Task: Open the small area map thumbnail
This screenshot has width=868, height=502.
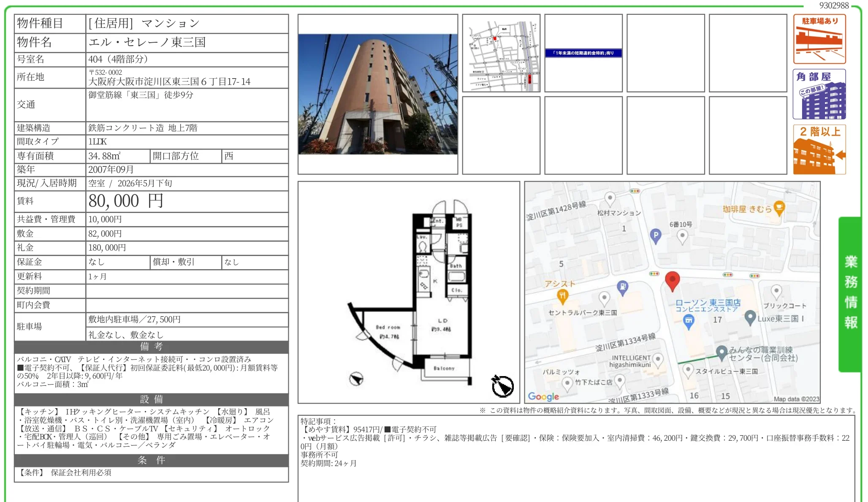Action: (501, 53)
